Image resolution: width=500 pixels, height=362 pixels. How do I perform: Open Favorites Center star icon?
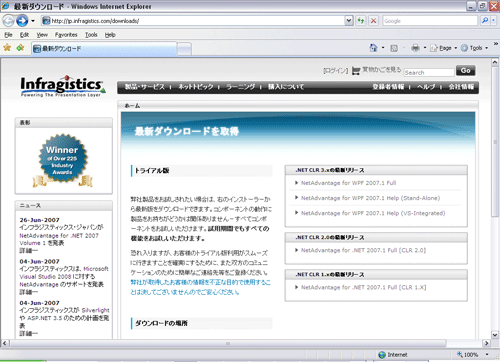click(x=7, y=48)
